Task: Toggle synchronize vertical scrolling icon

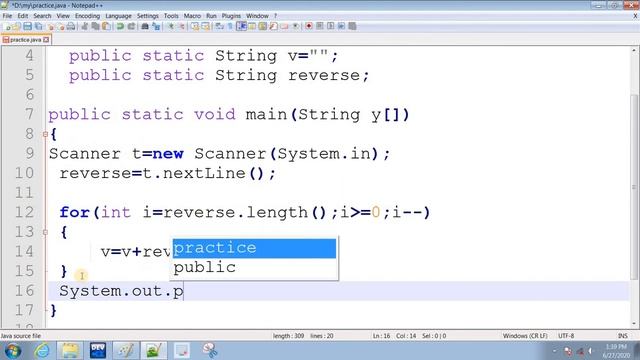Action: pos(195,27)
